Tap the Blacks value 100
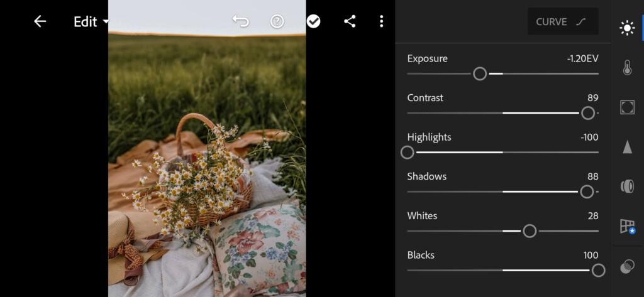 [x=591, y=255]
